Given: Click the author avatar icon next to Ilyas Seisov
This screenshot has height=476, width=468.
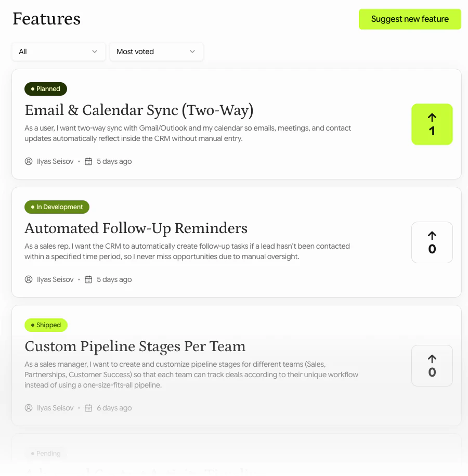Looking at the screenshot, I should pos(28,161).
